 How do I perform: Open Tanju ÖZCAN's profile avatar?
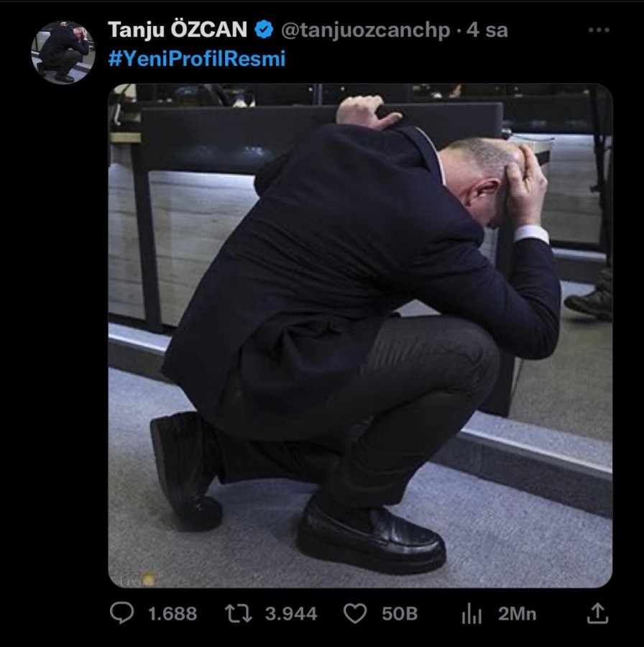(x=63, y=52)
